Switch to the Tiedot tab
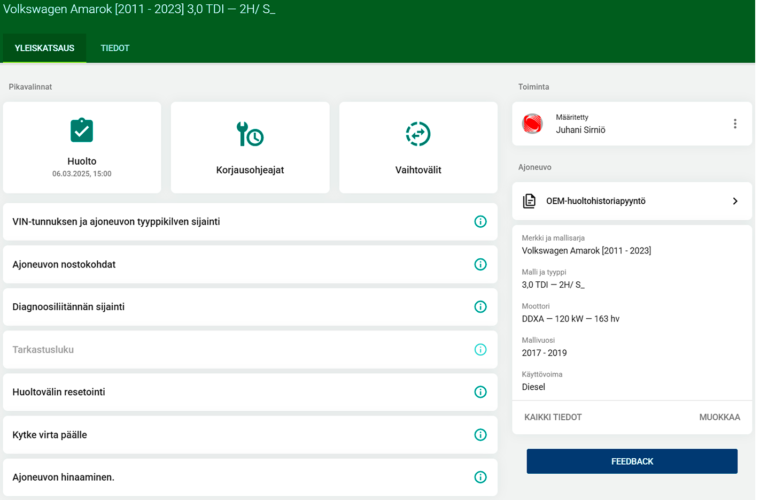 115,48
